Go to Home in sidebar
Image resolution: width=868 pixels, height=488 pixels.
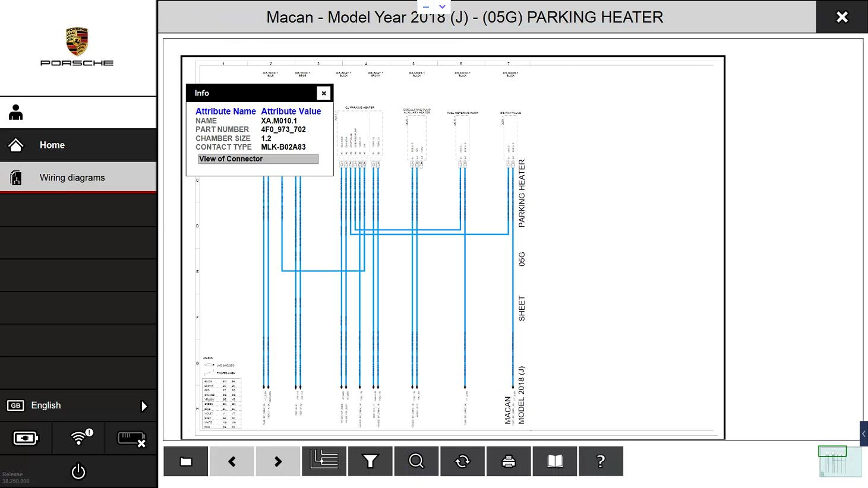[78, 145]
